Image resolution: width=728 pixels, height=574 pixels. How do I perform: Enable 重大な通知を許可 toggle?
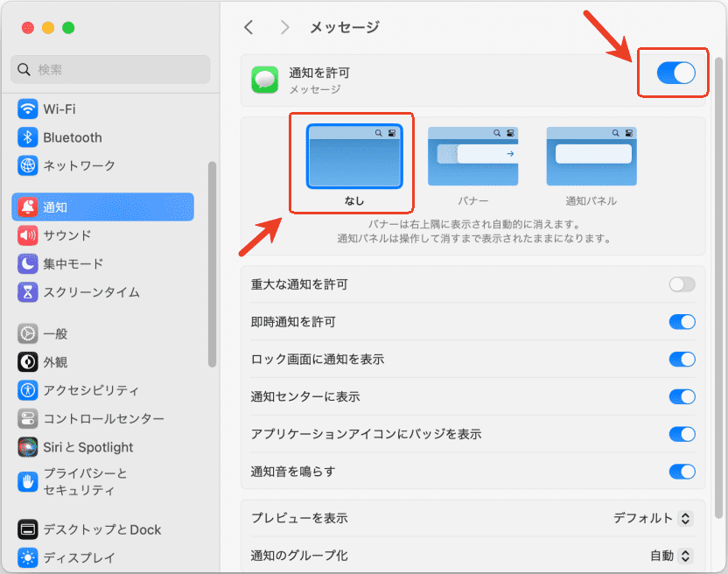[682, 284]
